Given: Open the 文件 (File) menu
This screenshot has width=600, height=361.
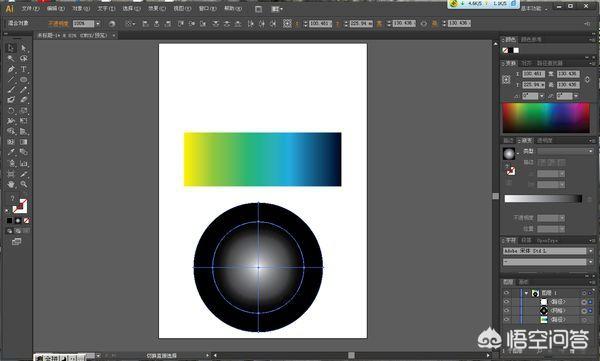Looking at the screenshot, I should (x=30, y=8).
